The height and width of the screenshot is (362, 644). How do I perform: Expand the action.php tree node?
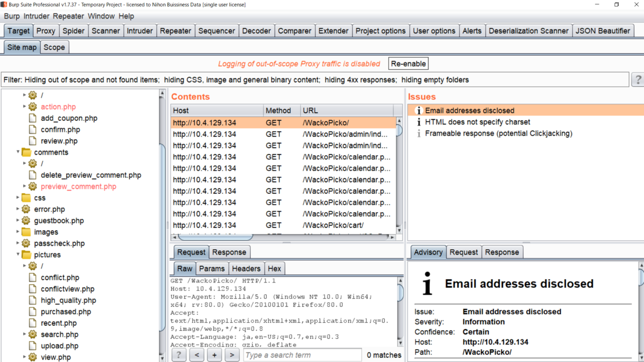point(25,107)
